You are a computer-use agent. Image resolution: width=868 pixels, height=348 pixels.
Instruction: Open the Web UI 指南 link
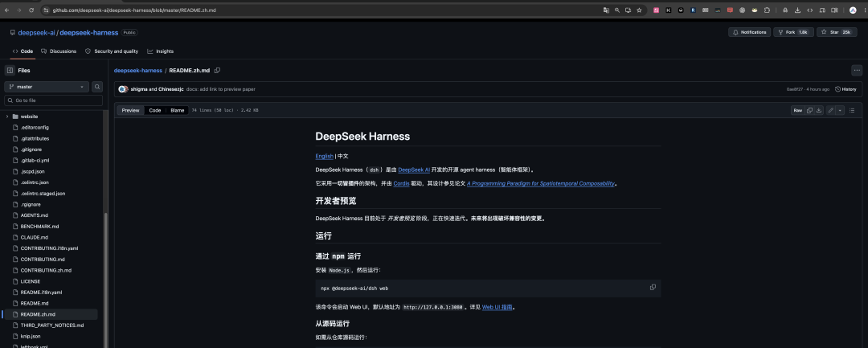(x=499, y=306)
